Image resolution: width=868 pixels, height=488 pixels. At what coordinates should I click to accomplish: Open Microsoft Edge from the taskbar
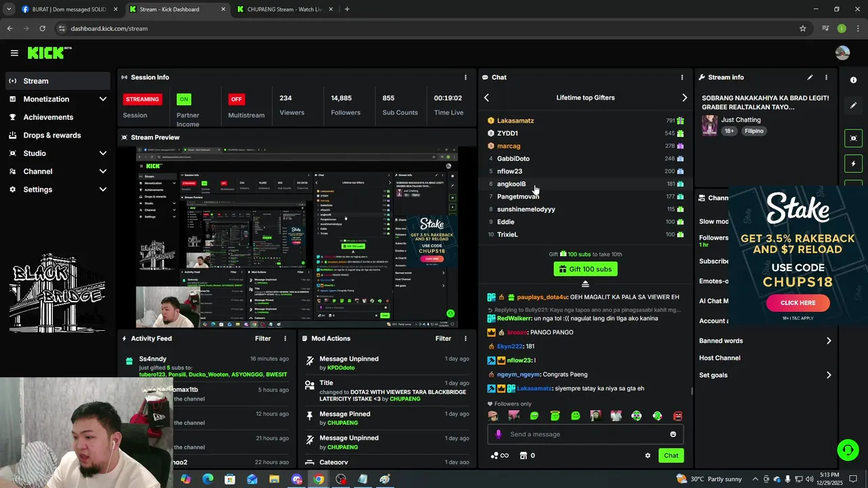(x=208, y=479)
